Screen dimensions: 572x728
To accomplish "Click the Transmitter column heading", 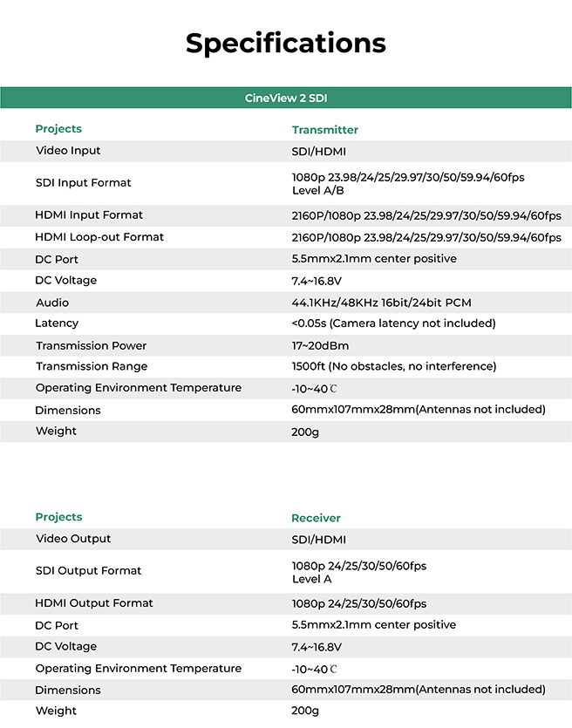I will click(324, 130).
